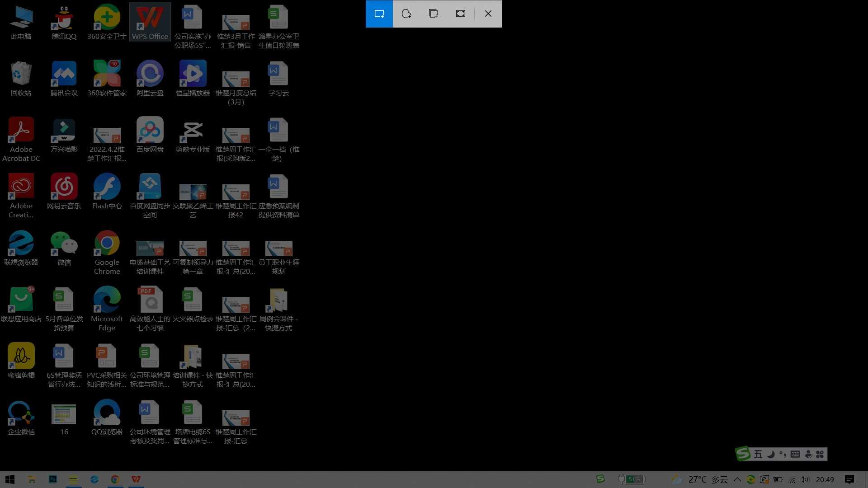
Task: Expand system tray hidden icons
Action: point(738,479)
